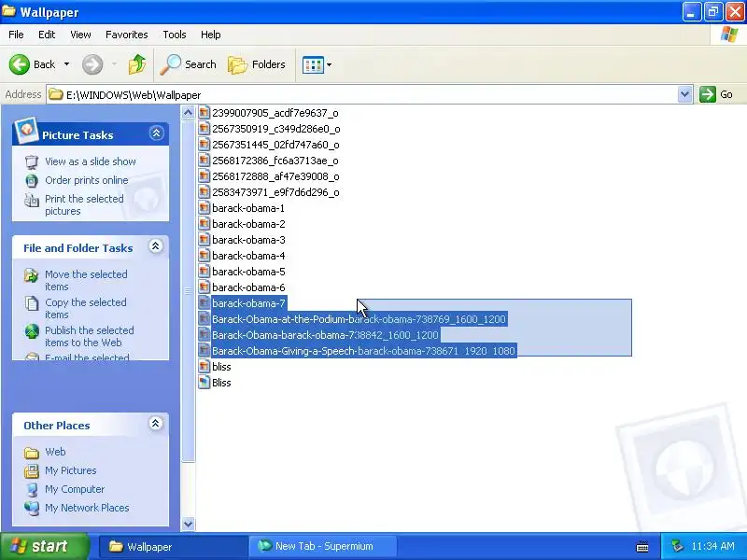Click Publish to the Web globe icon
747x560 pixels.
click(32, 331)
